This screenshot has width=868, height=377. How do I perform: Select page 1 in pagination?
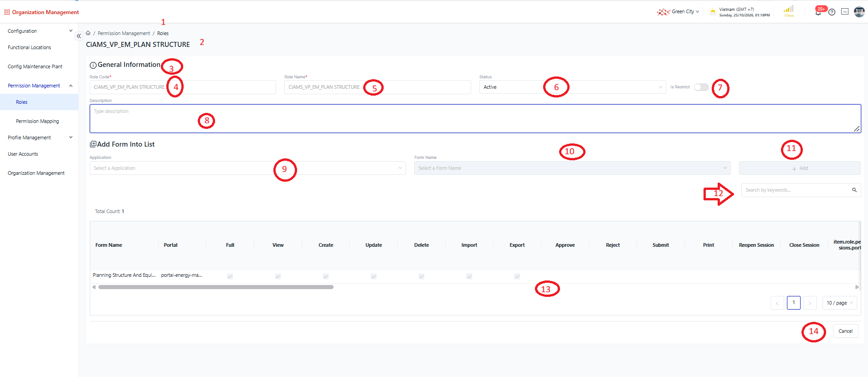point(794,303)
